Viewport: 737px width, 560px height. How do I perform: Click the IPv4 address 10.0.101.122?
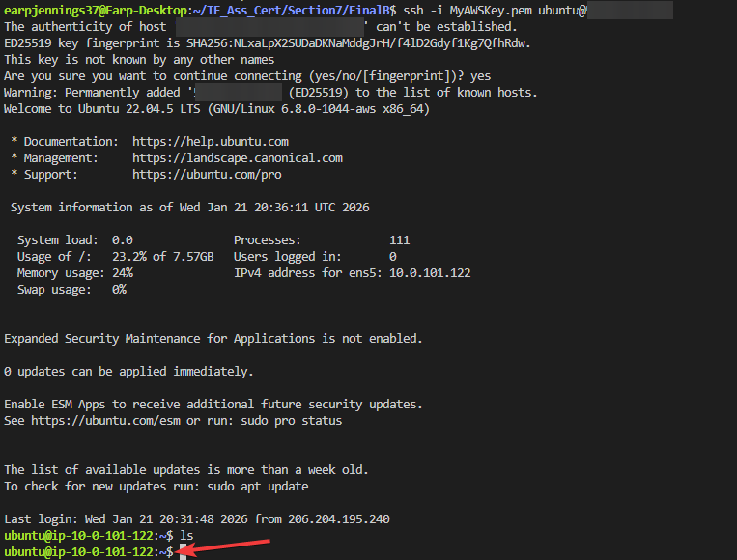(x=430, y=273)
